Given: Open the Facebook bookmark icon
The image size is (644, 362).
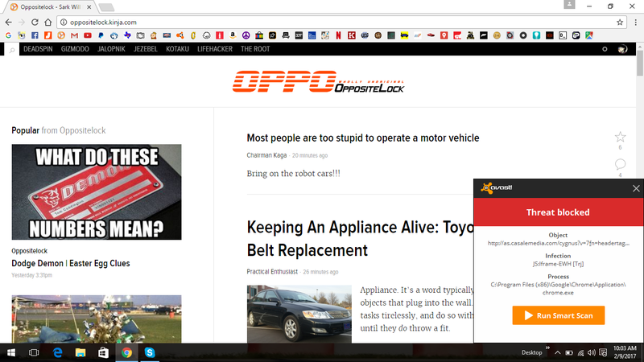Looking at the screenshot, I should pyautogui.click(x=35, y=35).
